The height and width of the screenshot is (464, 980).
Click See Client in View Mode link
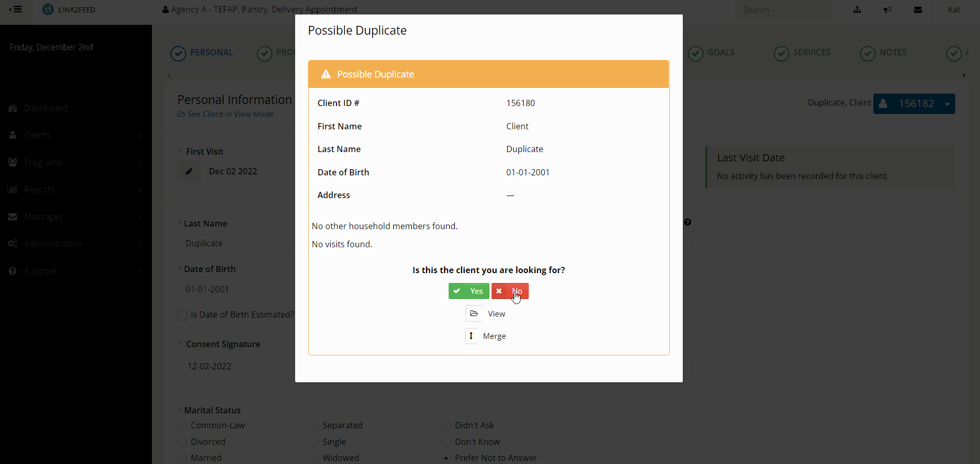(225, 114)
